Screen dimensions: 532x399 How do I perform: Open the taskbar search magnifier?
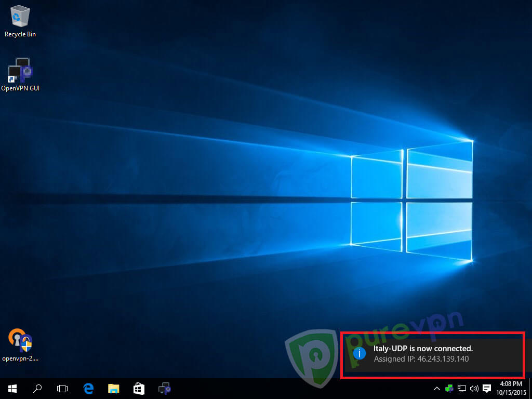(x=37, y=389)
